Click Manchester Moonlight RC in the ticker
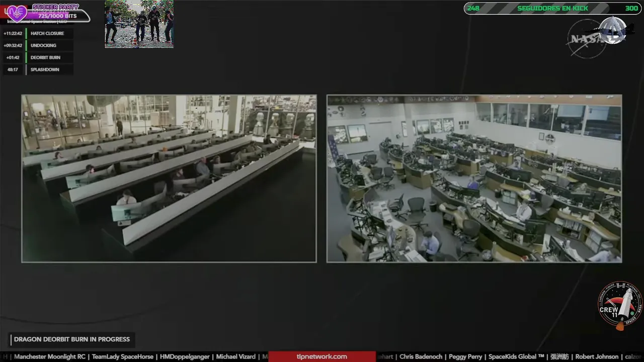 [50, 356]
